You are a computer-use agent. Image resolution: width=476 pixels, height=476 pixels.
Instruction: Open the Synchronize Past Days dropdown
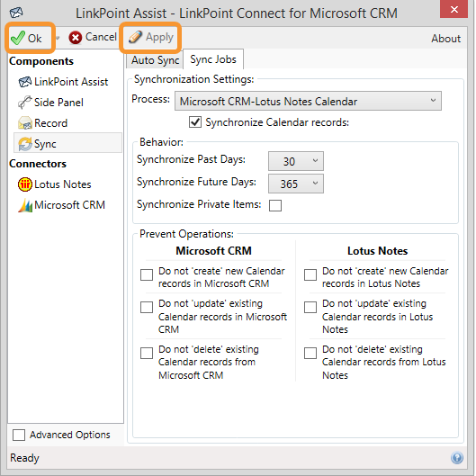tap(296, 161)
